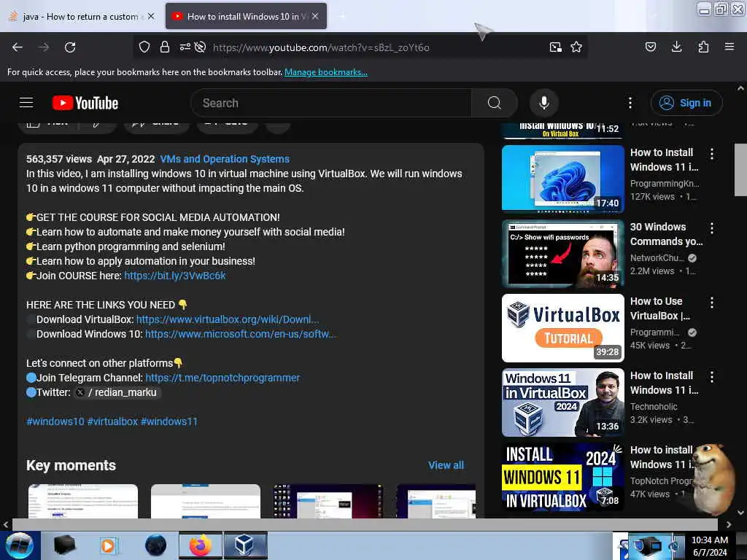The width and height of the screenshot is (747, 560).
Task: Open the Pocket save icon
Action: pos(650,47)
